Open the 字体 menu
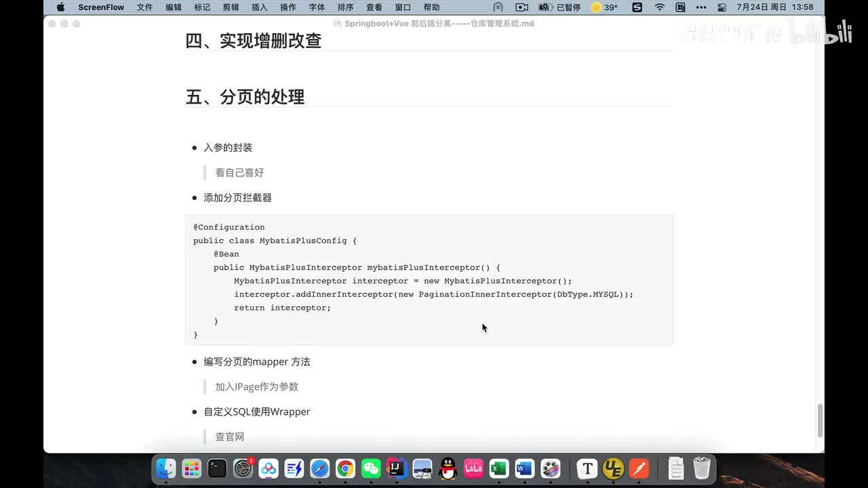868x488 pixels. [x=317, y=7]
